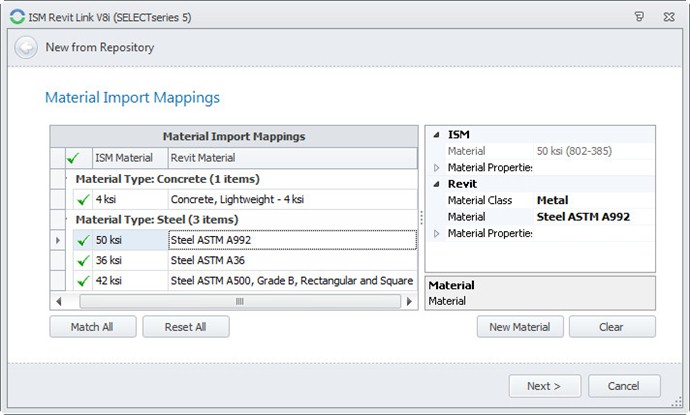Click the Reset All button
The image size is (690, 415).
coord(185,327)
